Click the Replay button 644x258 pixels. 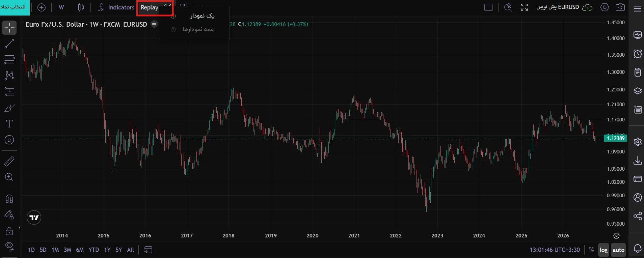click(150, 7)
